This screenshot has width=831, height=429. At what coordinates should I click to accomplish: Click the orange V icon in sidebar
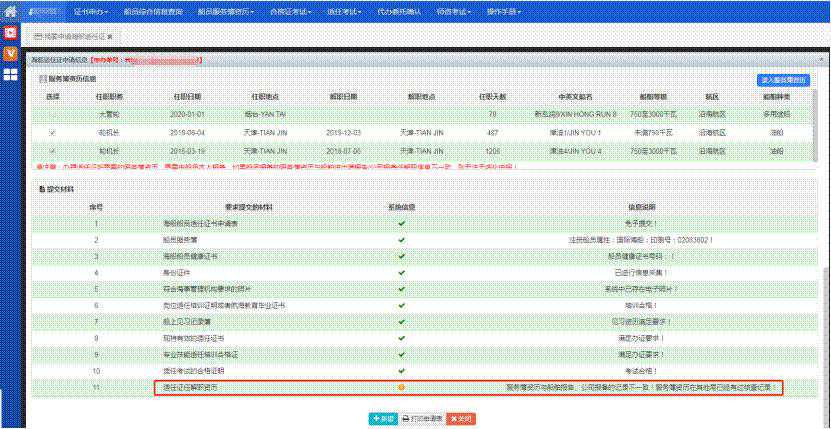click(10, 52)
